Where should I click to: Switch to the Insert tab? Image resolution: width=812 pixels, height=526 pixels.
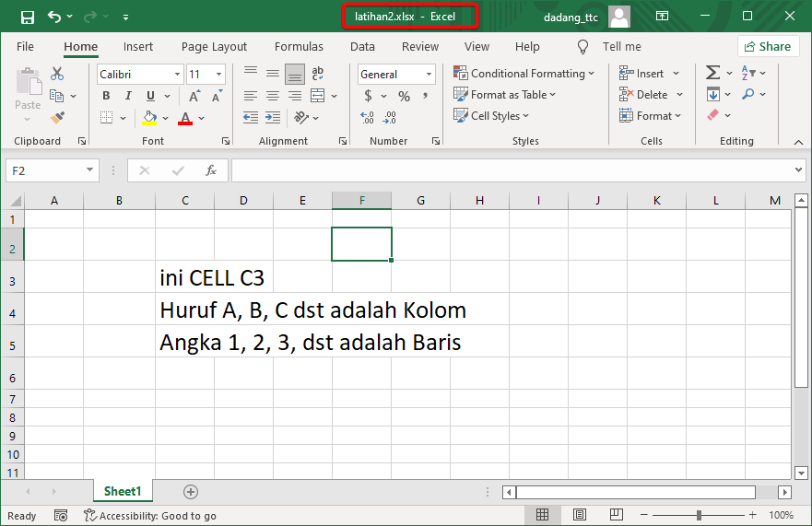click(x=137, y=47)
